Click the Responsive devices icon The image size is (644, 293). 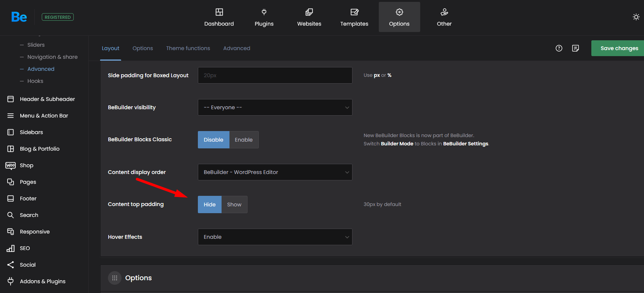pyautogui.click(x=11, y=232)
